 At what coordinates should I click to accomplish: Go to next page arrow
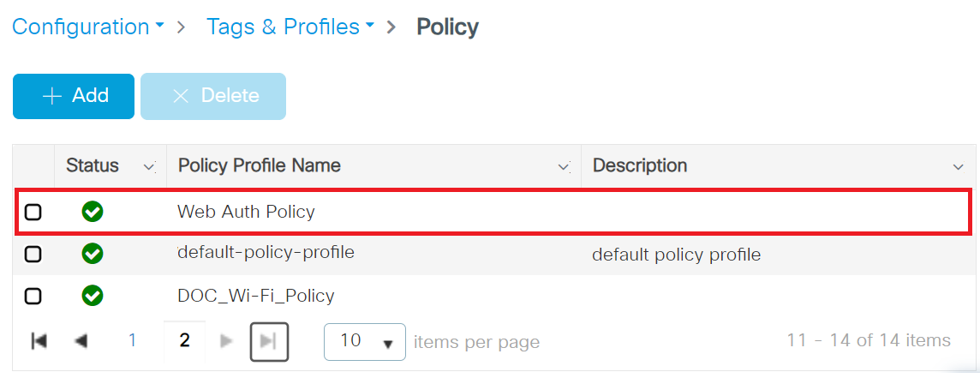pyautogui.click(x=226, y=341)
